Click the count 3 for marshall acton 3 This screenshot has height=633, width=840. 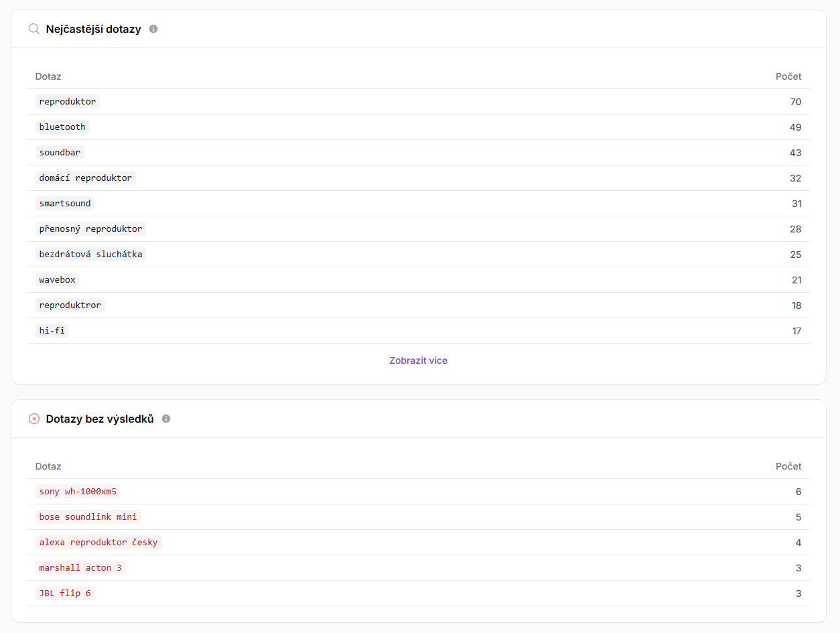tap(798, 568)
